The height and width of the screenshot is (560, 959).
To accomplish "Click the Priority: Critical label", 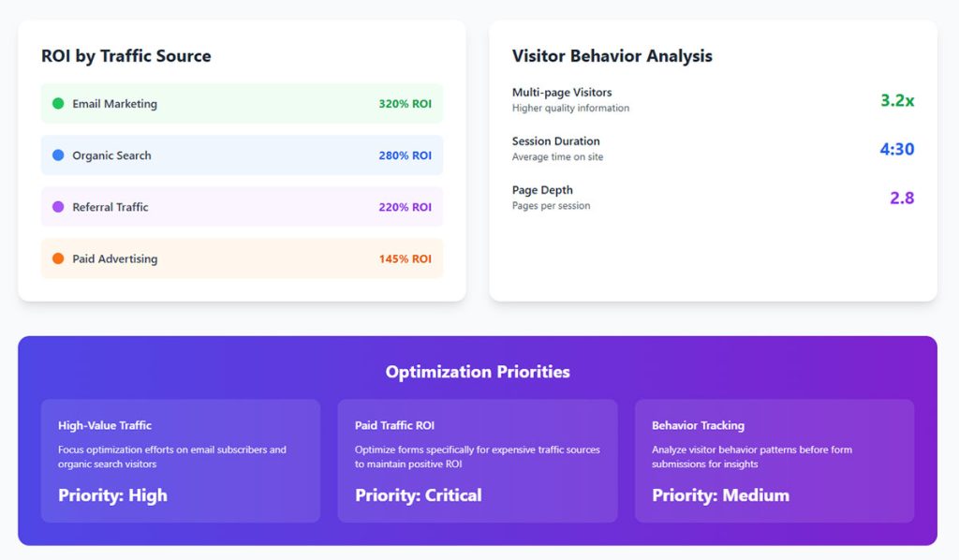I will coord(419,495).
